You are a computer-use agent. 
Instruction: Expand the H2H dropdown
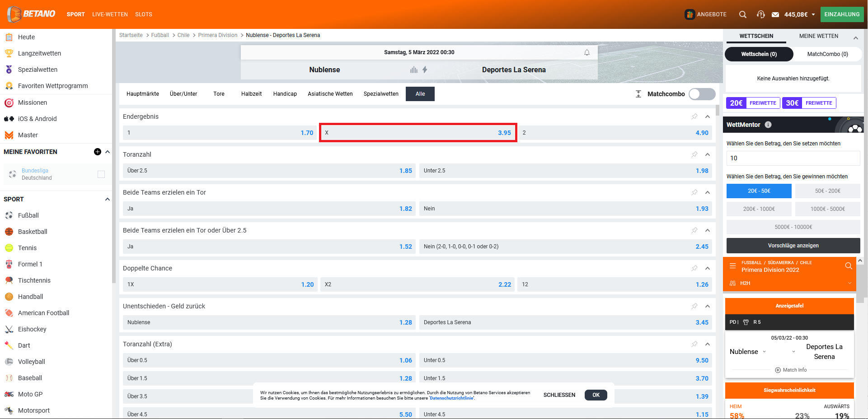point(849,283)
